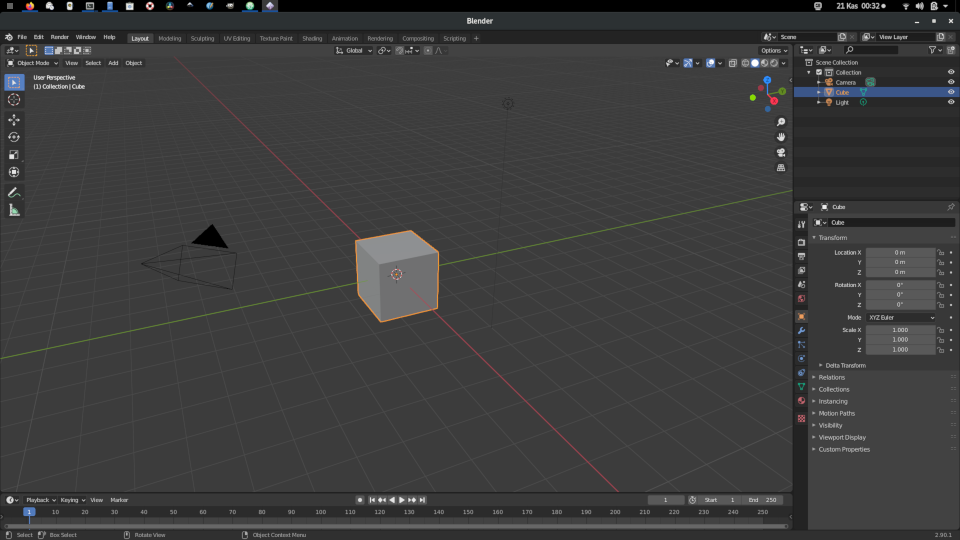
Task: Open the Modifier properties wrench tab
Action: [x=801, y=331]
